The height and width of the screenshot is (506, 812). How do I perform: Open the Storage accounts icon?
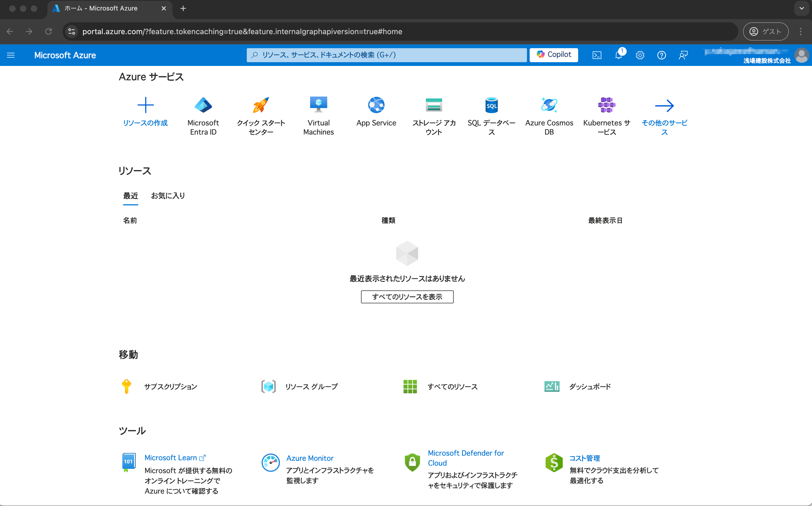434,105
